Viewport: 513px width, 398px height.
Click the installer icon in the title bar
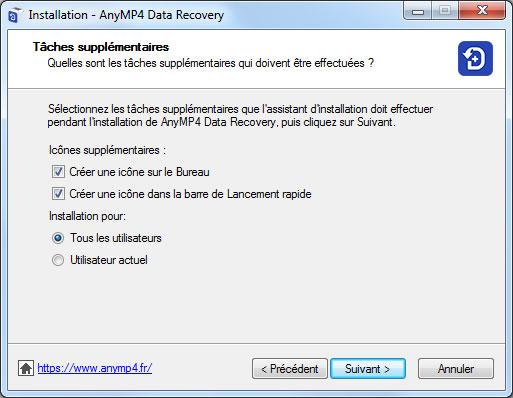click(x=15, y=15)
